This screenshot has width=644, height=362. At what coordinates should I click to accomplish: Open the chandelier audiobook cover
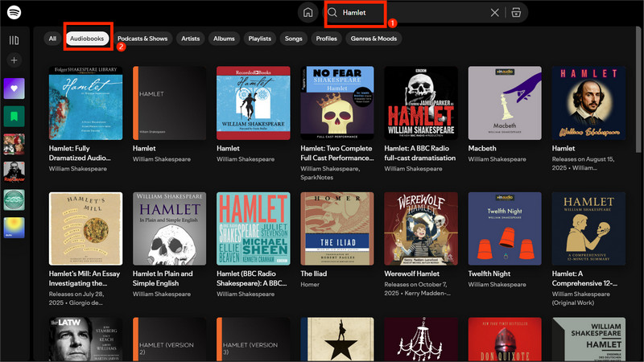(421, 339)
